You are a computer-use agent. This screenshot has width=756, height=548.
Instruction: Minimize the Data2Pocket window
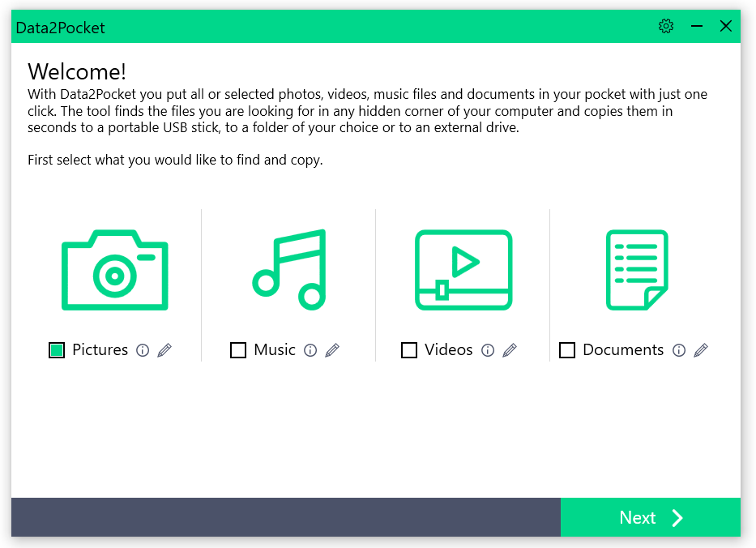(697, 26)
